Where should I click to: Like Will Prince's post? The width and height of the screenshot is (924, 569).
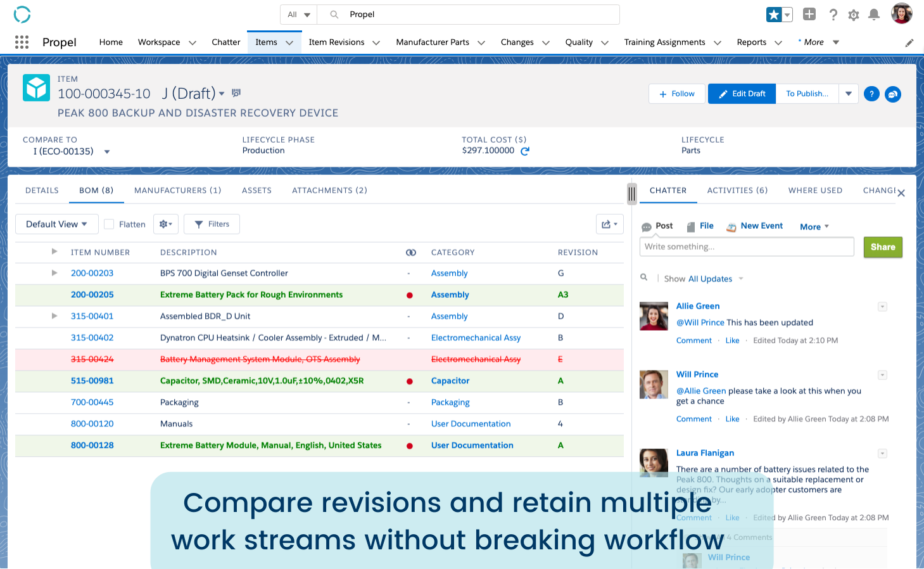[732, 419]
